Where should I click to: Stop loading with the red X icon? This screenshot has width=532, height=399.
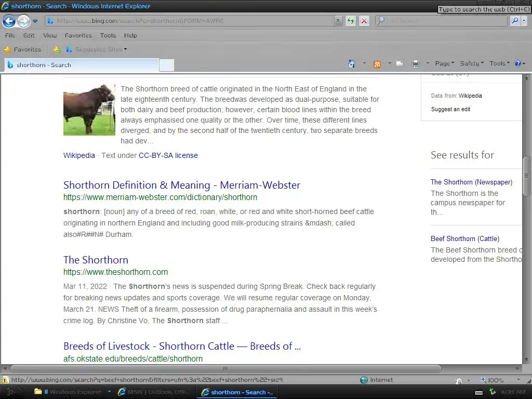pyautogui.click(x=364, y=21)
